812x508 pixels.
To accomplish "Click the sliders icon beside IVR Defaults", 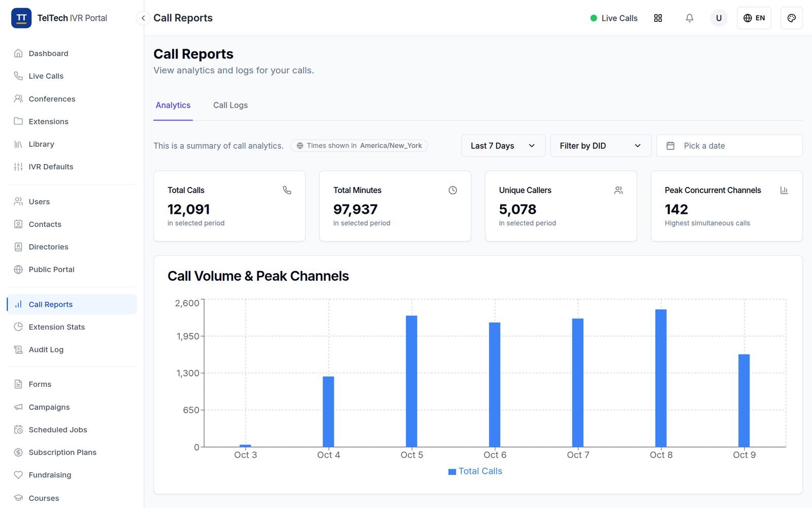I will click(x=18, y=167).
